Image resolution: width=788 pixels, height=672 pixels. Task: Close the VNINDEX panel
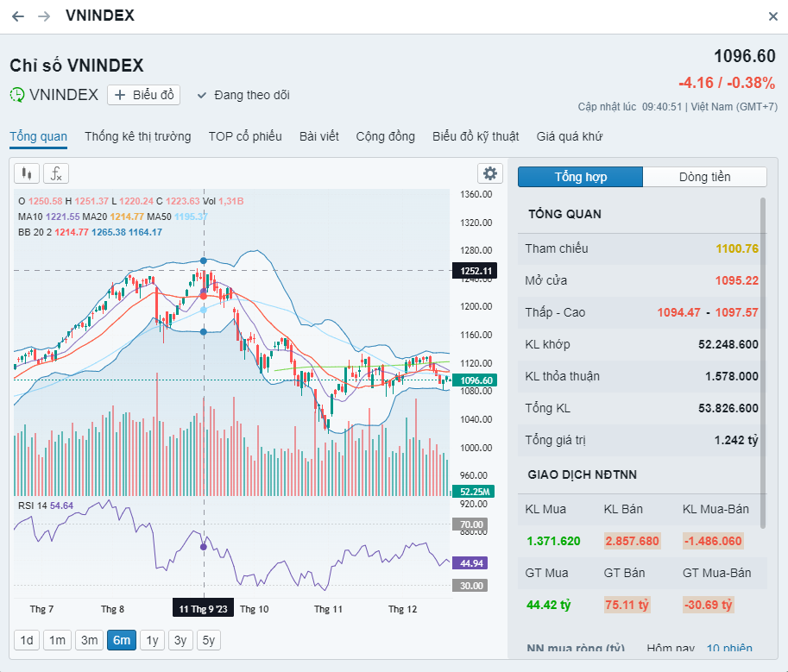773,16
